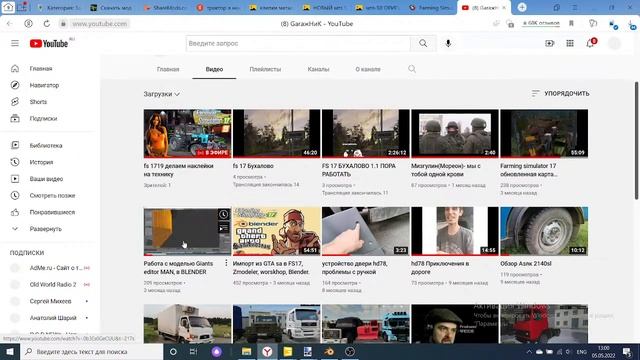Image resolution: width=640 pixels, height=360 pixels.
Task: Open Farming simulator 17 обновленная карта title
Action: point(529,170)
